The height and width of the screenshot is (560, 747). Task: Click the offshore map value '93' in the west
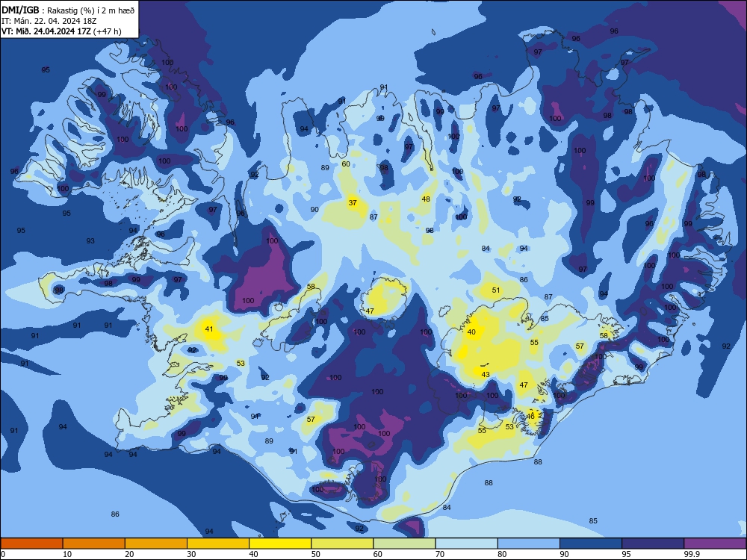coord(90,241)
